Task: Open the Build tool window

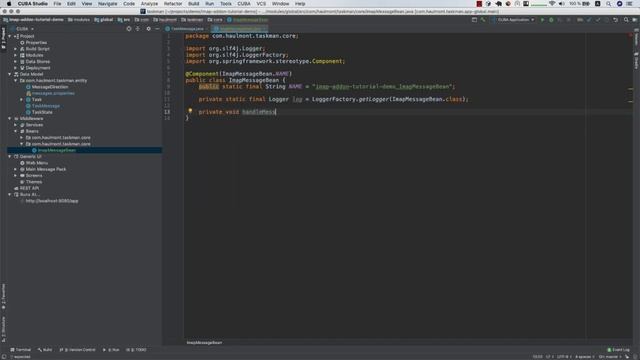Action: point(45,350)
